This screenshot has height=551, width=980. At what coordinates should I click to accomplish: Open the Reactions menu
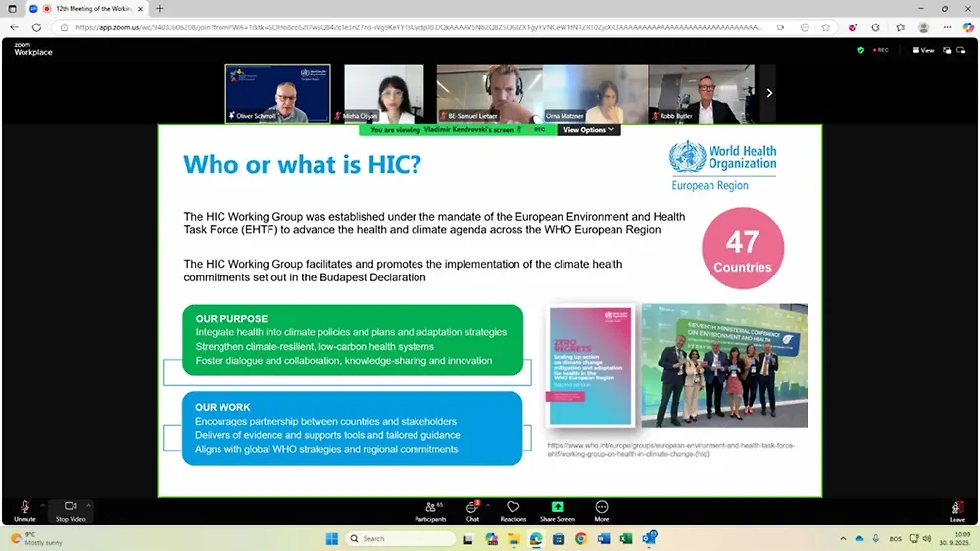tap(514, 509)
